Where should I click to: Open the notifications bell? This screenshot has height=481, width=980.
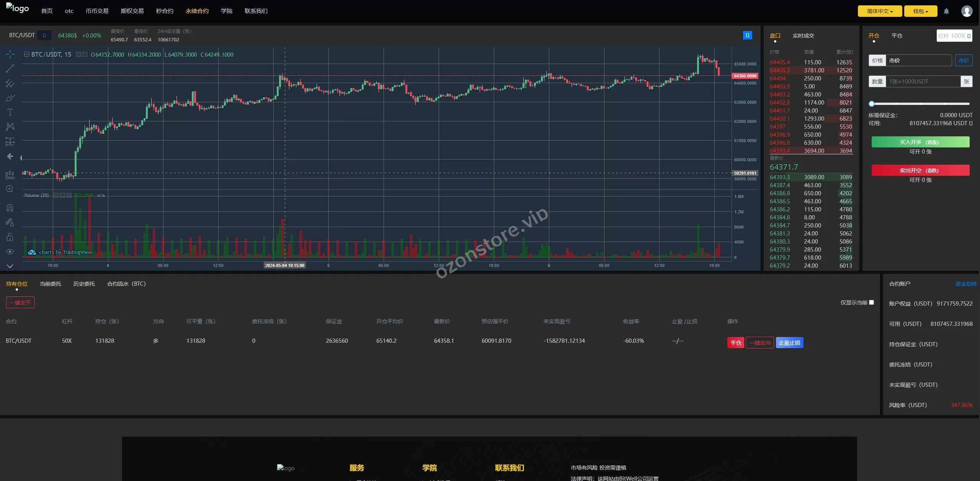(x=946, y=11)
